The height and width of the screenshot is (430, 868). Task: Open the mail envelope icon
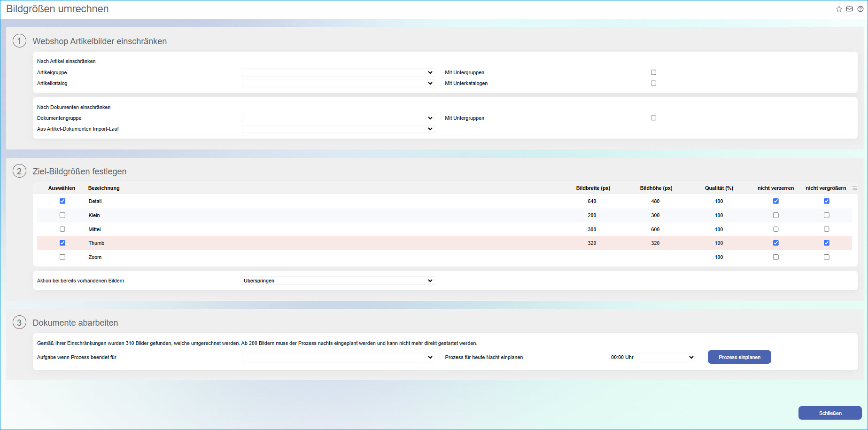[849, 9]
